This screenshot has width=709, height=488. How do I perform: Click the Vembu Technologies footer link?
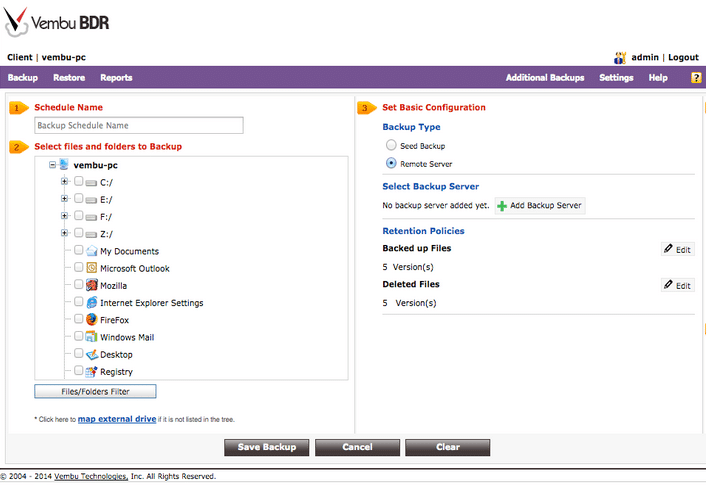pos(90,476)
